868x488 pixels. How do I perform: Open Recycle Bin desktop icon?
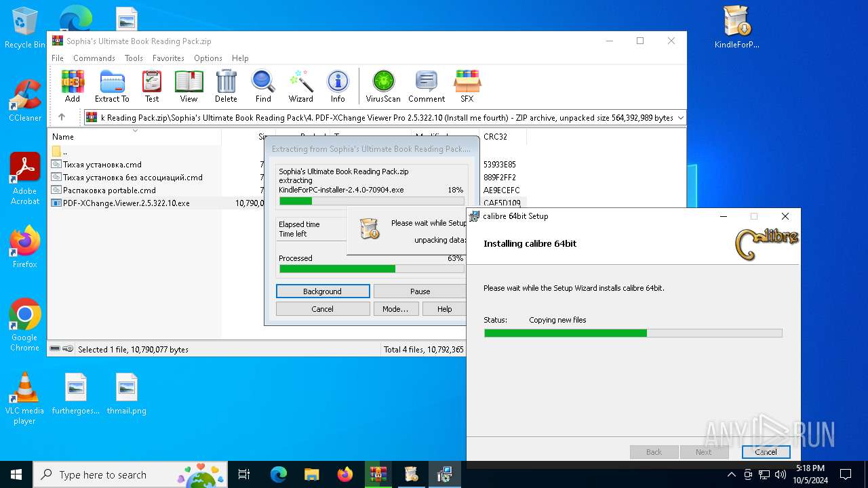[x=25, y=28]
